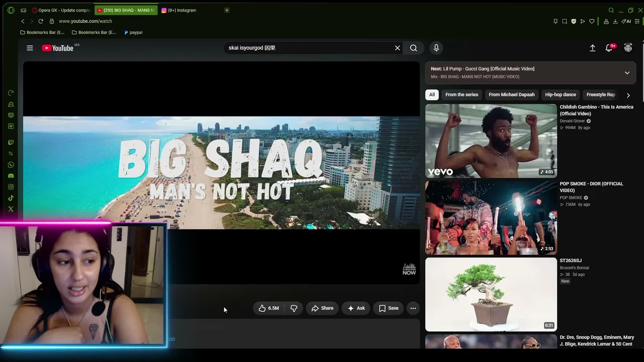Click the Opera flow send arrow icon
Viewport: 644px width, 362px height.
click(583, 21)
